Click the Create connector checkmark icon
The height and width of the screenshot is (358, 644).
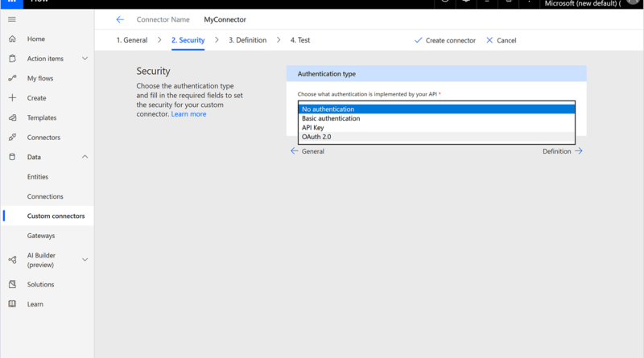pyautogui.click(x=418, y=40)
